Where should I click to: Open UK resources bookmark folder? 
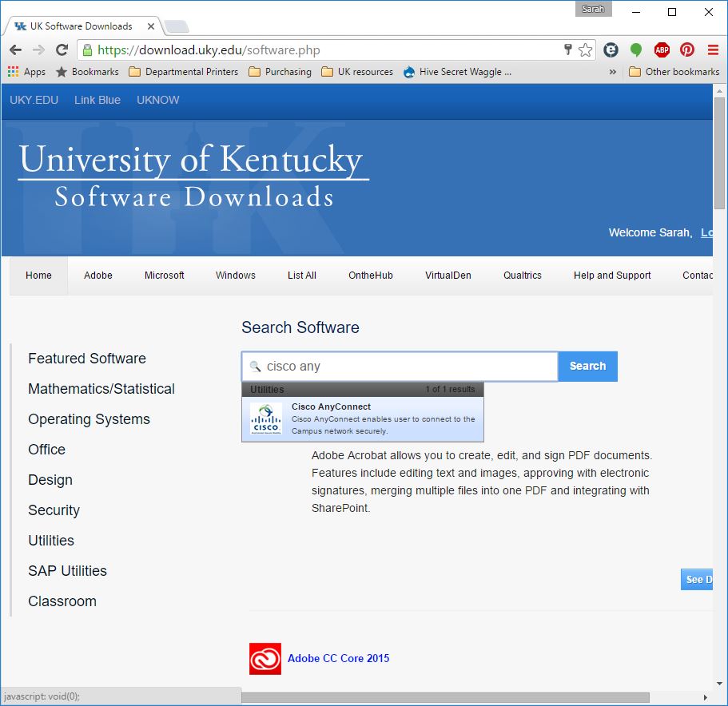click(x=357, y=72)
